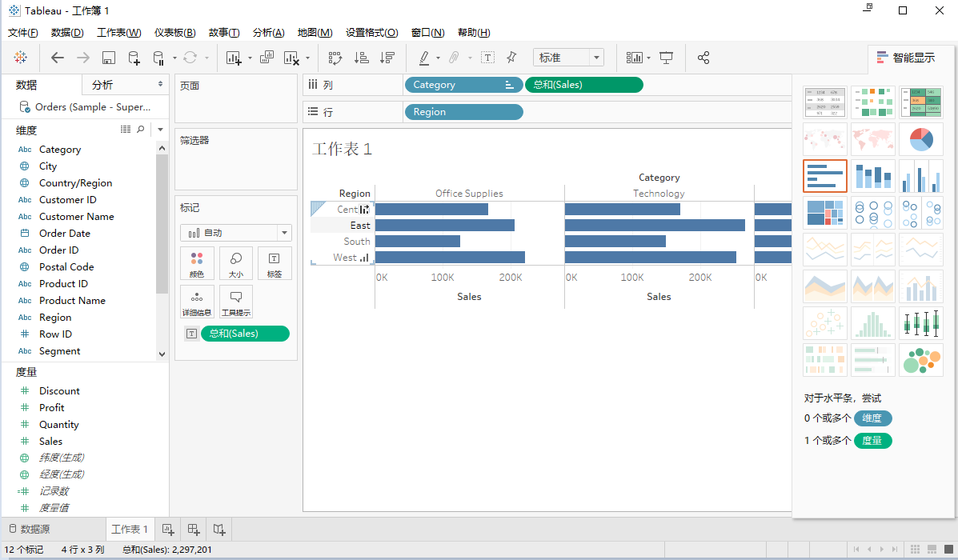Toggle the 智能显示 panel
Image resolution: width=958 pixels, height=560 pixels.
(905, 58)
